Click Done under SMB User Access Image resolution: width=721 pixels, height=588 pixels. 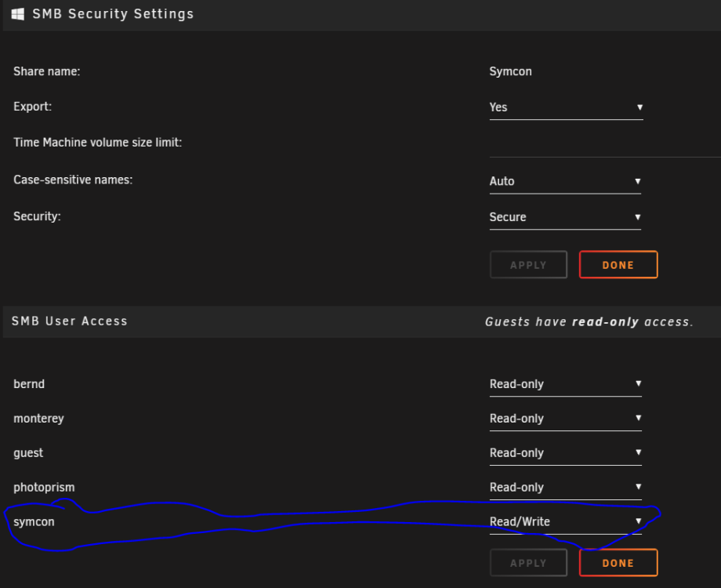[x=618, y=563]
